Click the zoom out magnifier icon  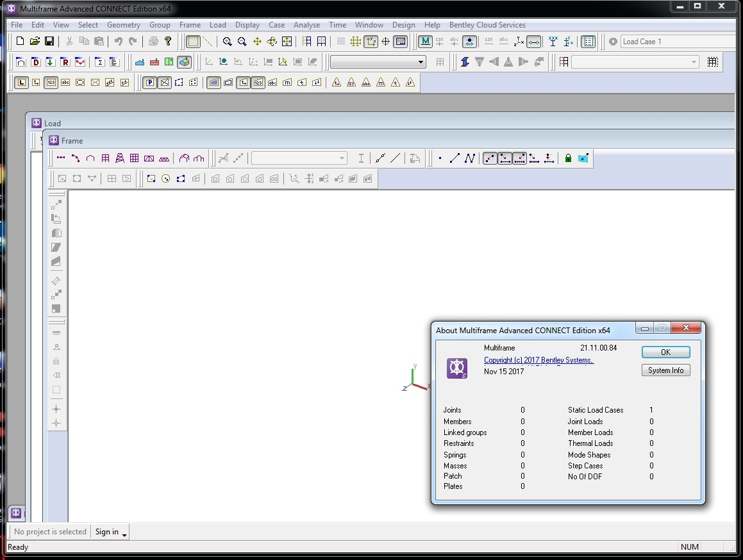pyautogui.click(x=242, y=41)
